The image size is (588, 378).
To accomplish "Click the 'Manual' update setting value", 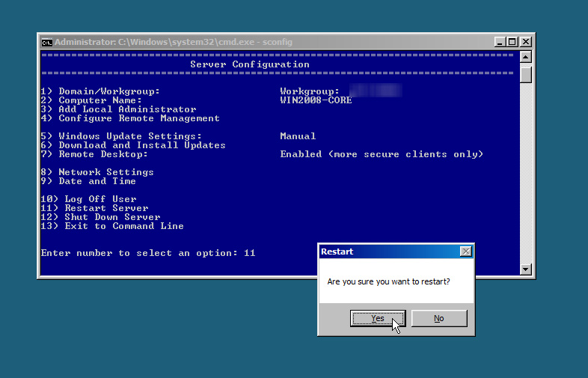I will click(x=298, y=136).
